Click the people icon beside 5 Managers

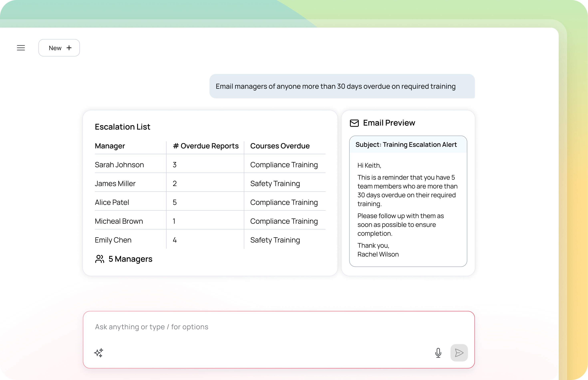click(100, 259)
